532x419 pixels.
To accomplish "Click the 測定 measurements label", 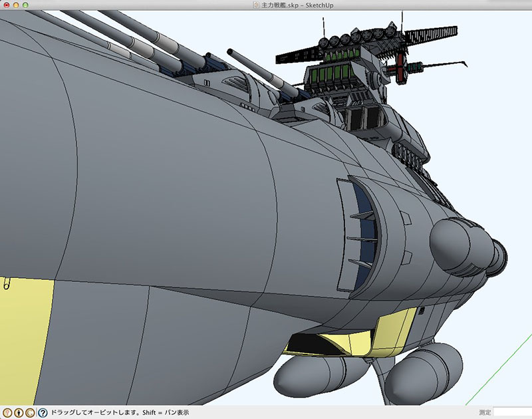I will click(x=485, y=412).
